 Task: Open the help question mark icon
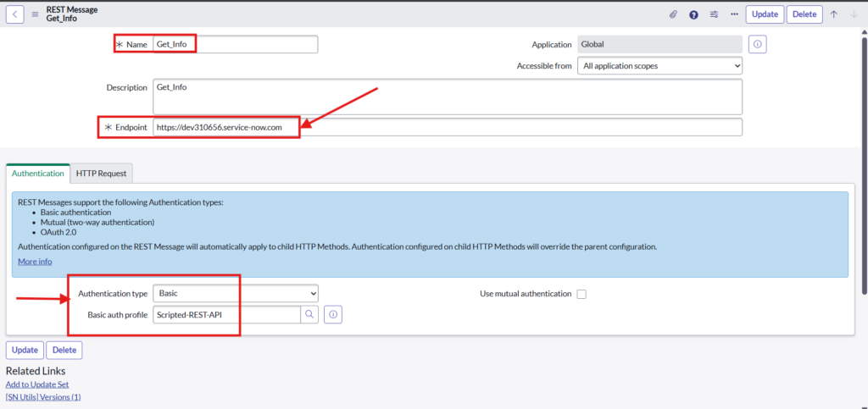tap(693, 14)
